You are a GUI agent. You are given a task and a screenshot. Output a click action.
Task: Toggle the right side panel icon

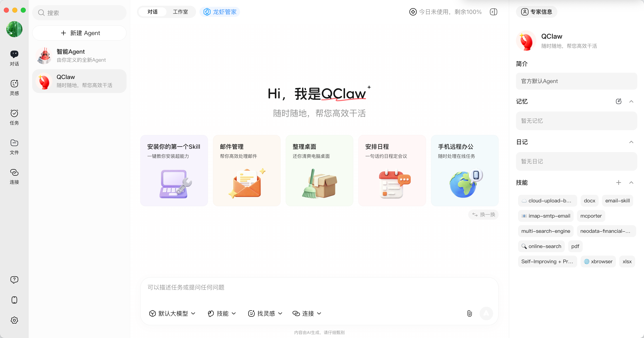point(493,12)
